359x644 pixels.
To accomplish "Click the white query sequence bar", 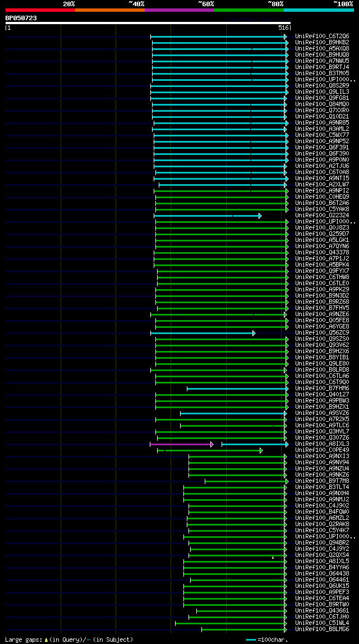I will (148, 24).
